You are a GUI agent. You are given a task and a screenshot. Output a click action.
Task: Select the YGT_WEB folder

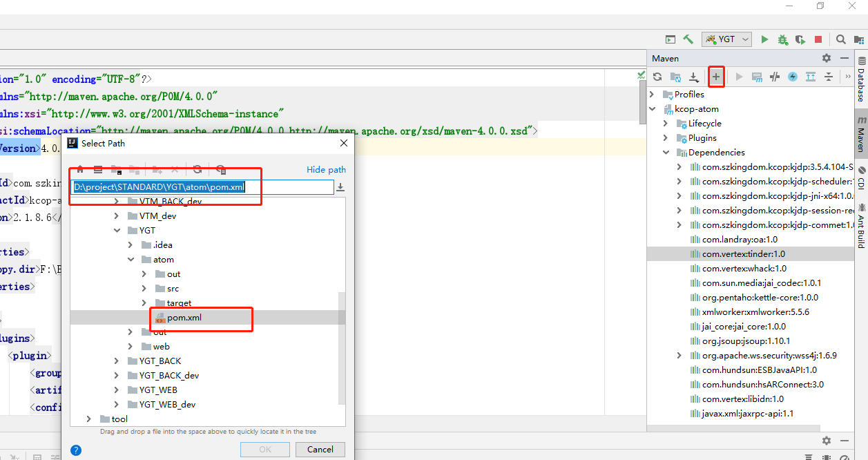click(158, 390)
